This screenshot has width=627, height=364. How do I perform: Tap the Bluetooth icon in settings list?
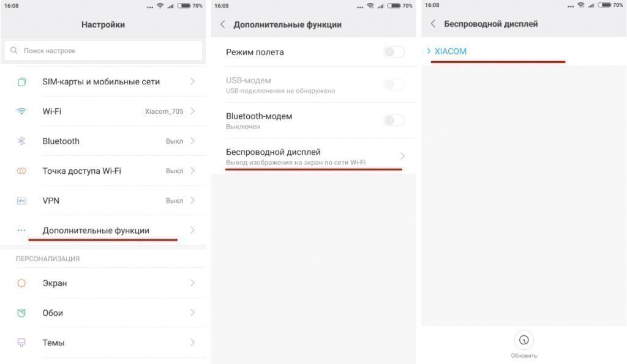click(x=21, y=141)
